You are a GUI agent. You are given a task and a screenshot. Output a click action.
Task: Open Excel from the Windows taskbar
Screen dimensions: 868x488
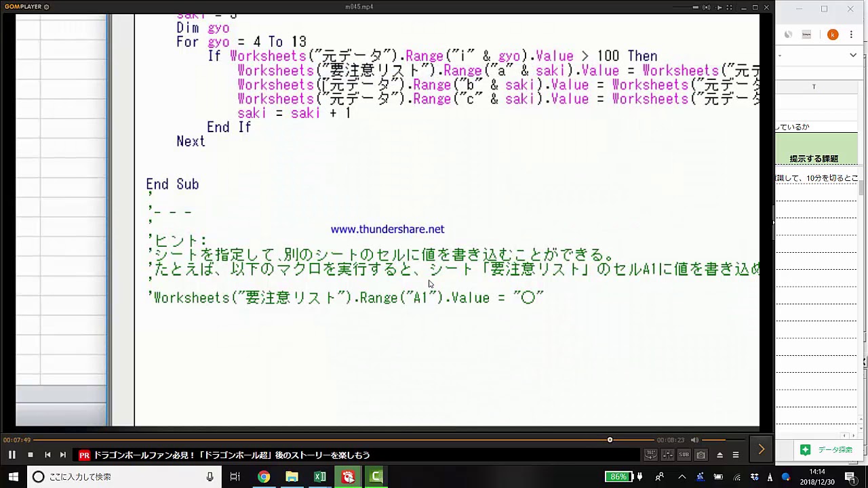[320, 476]
